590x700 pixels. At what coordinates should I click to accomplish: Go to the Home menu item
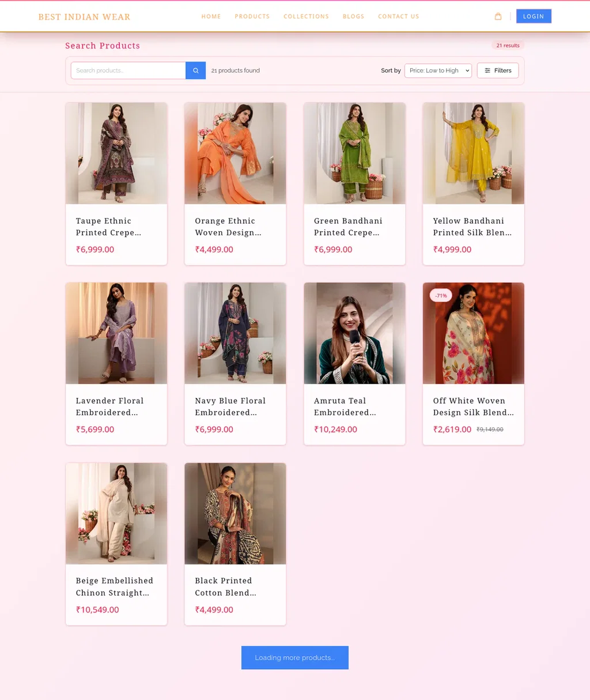click(x=211, y=16)
